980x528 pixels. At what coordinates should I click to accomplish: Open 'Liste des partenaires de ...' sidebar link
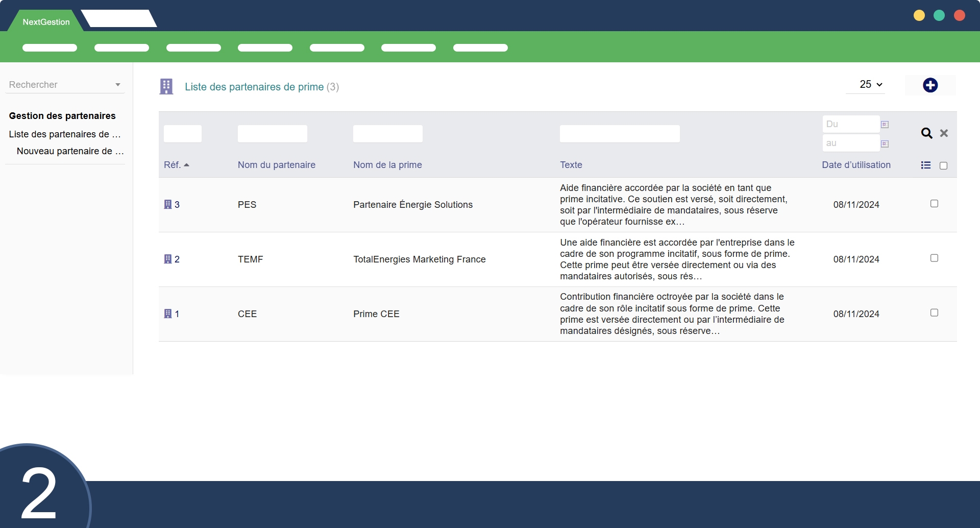point(65,134)
